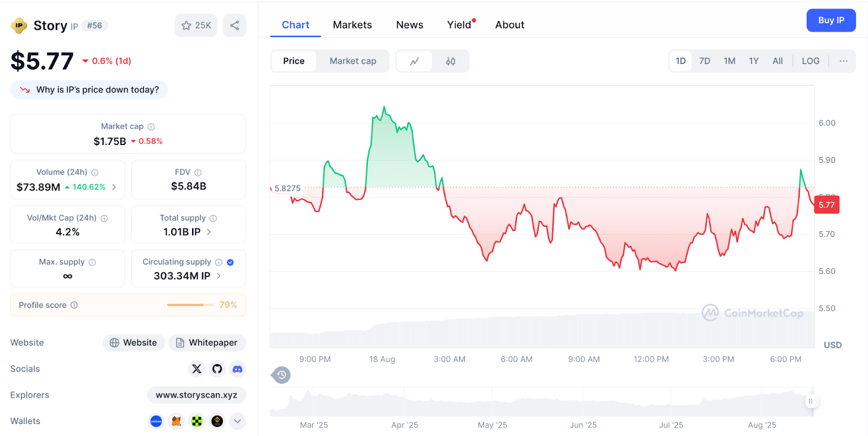Select the MetaMask fox wallet icon
Image resolution: width=868 pixels, height=436 pixels.
tap(176, 421)
